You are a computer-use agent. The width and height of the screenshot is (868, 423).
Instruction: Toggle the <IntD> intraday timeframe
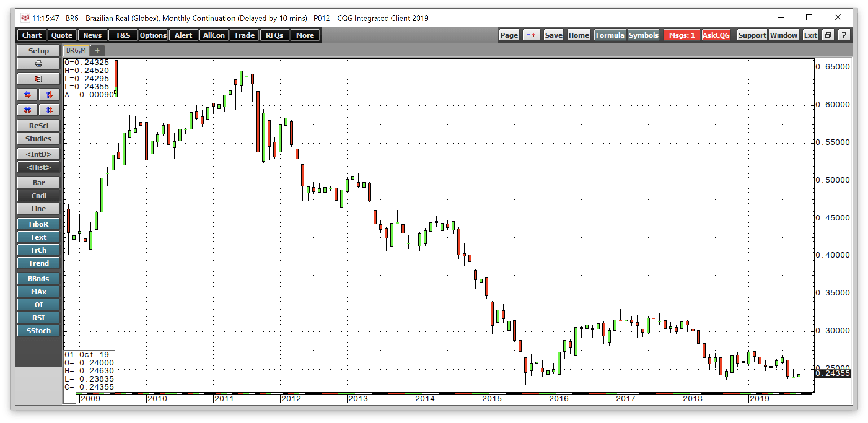click(x=38, y=154)
